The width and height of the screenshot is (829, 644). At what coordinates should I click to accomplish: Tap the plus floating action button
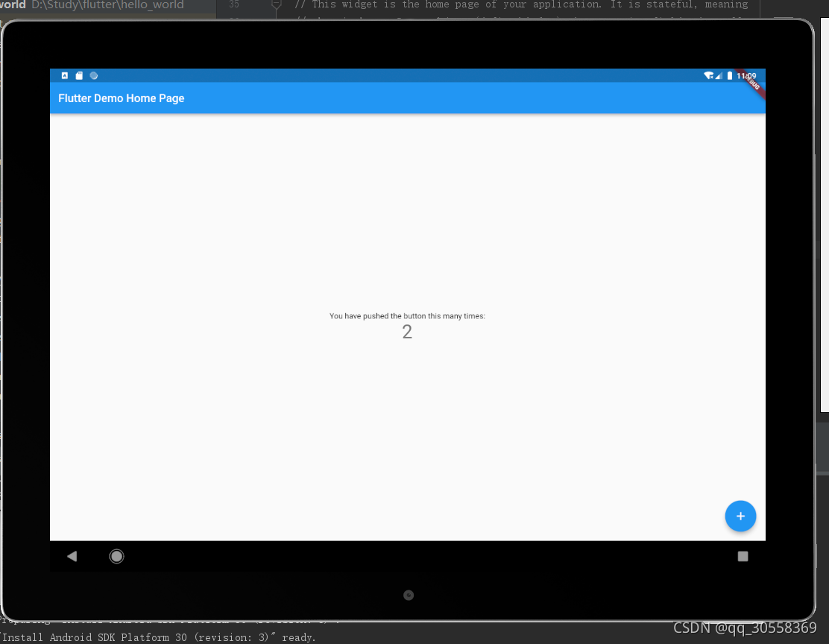click(740, 516)
